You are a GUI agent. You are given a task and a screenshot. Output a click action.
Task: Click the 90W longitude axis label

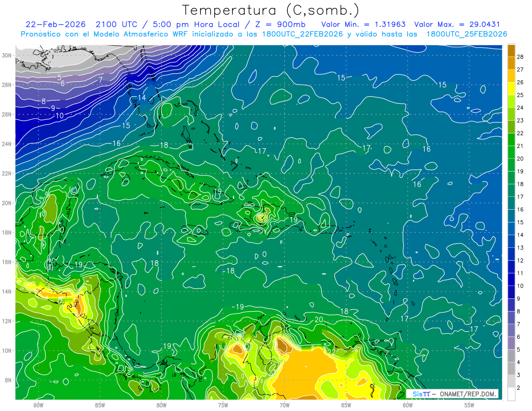click(x=38, y=405)
